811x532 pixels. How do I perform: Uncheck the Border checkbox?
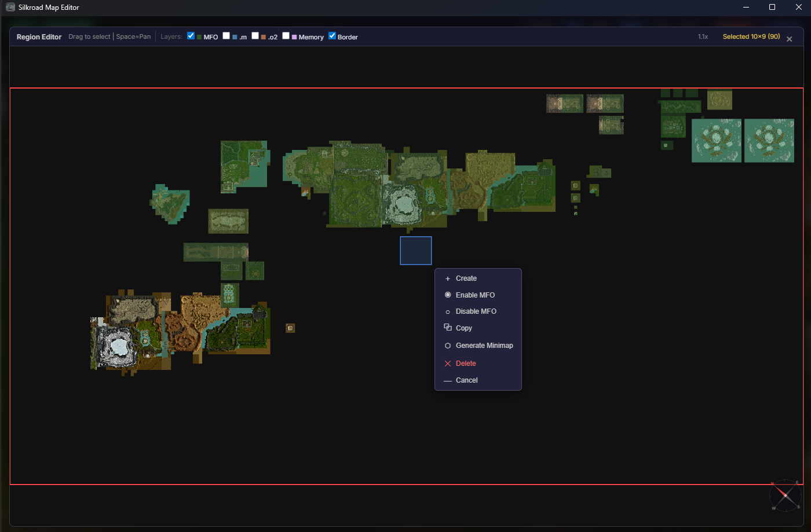point(332,36)
